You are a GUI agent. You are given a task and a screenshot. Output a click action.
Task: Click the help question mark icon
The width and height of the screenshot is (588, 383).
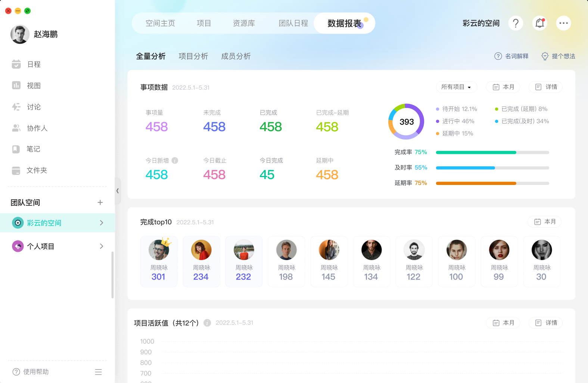tap(516, 23)
